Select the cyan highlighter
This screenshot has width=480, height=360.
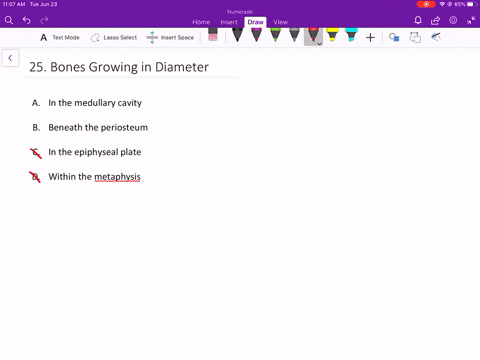(x=351, y=35)
